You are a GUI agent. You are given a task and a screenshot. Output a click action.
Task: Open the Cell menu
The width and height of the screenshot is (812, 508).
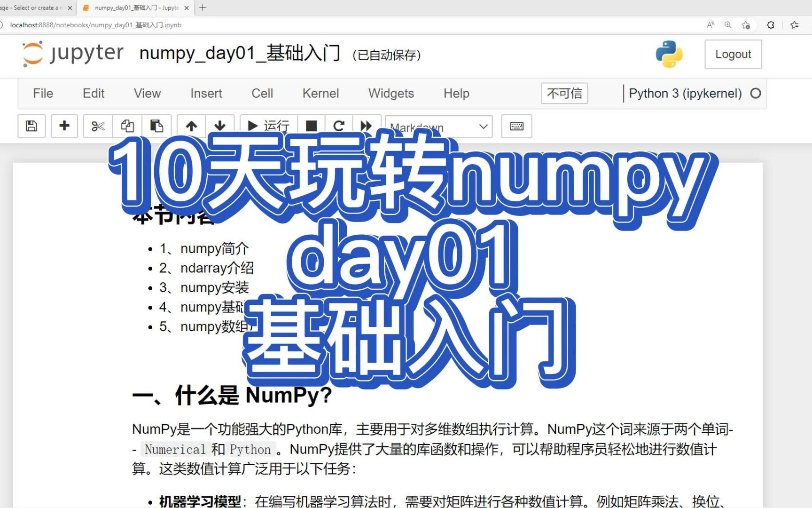pyautogui.click(x=262, y=93)
